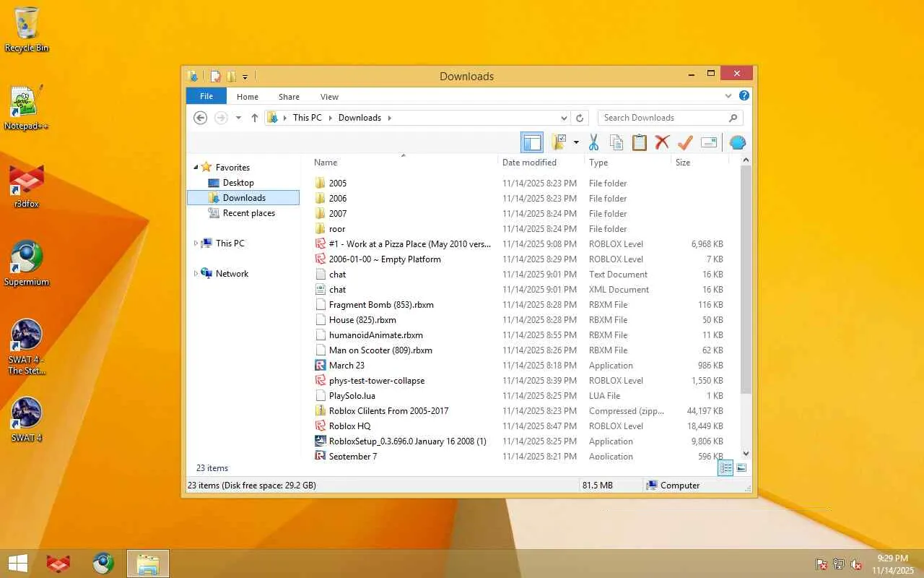The image size is (924, 578).
Task: Select the Notepad++ desktop shortcut
Action: click(x=27, y=108)
